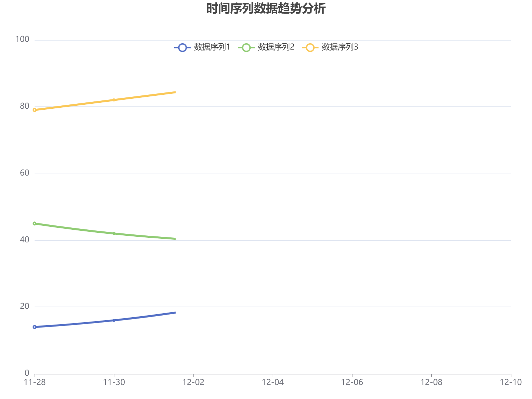Select the green data point at 11-30
The image size is (532, 399).
(114, 233)
